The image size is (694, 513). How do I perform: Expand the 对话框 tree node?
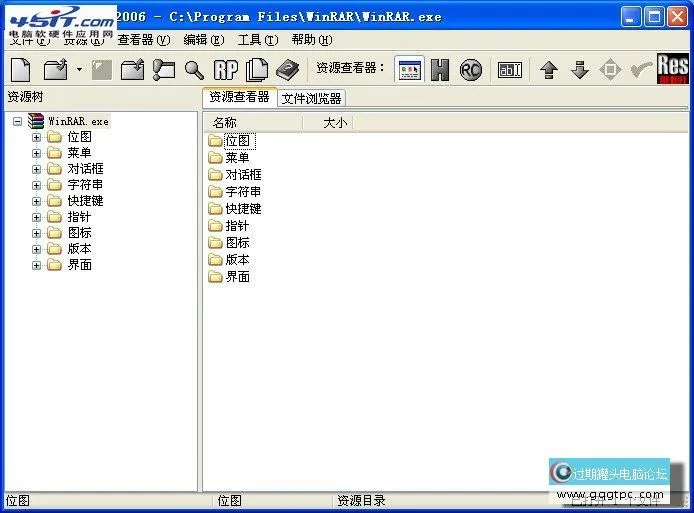(x=36, y=169)
